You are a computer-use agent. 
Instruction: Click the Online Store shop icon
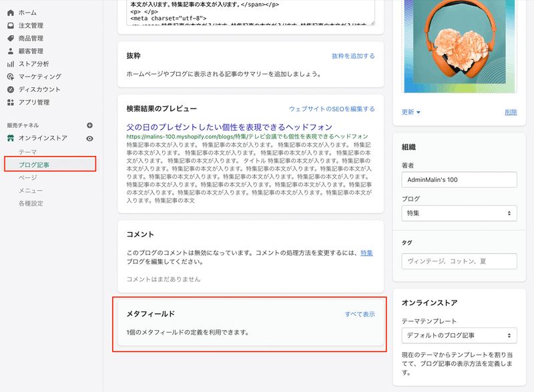click(11, 138)
